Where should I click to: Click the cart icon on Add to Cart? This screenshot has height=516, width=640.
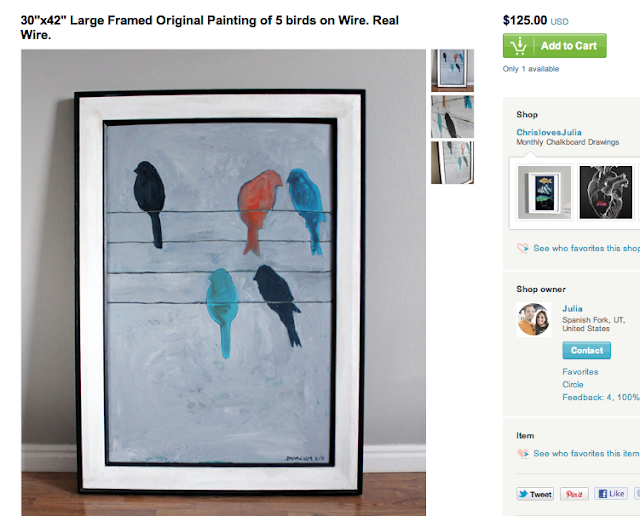click(x=518, y=46)
